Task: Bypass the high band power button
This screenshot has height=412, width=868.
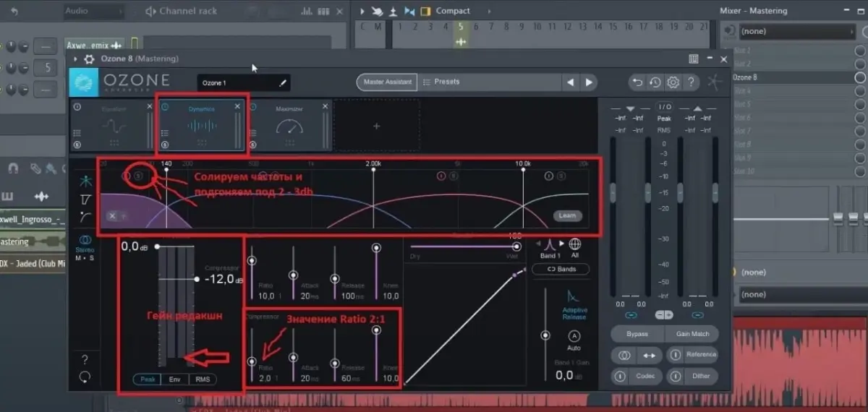Action: (549, 175)
